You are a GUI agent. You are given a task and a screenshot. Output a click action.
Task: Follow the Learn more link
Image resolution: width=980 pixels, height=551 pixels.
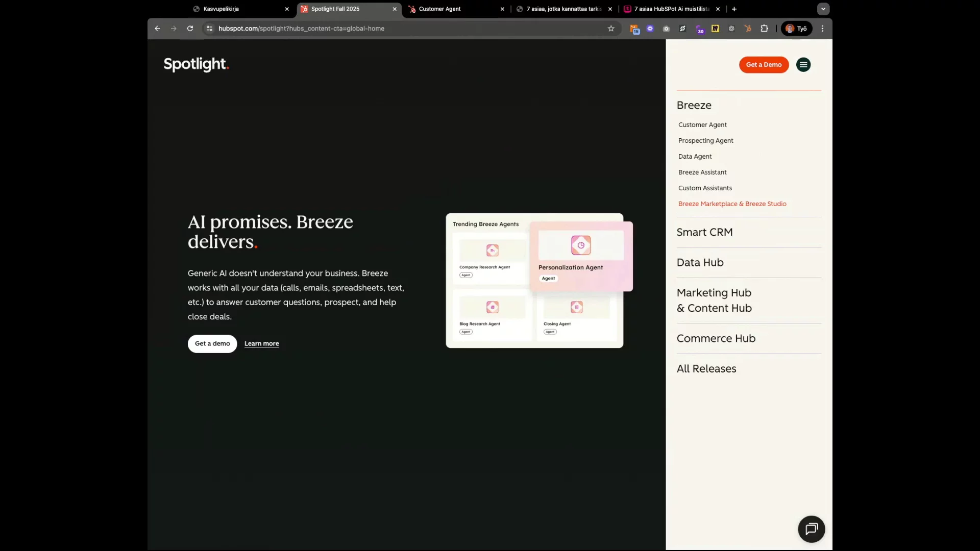[x=261, y=344]
